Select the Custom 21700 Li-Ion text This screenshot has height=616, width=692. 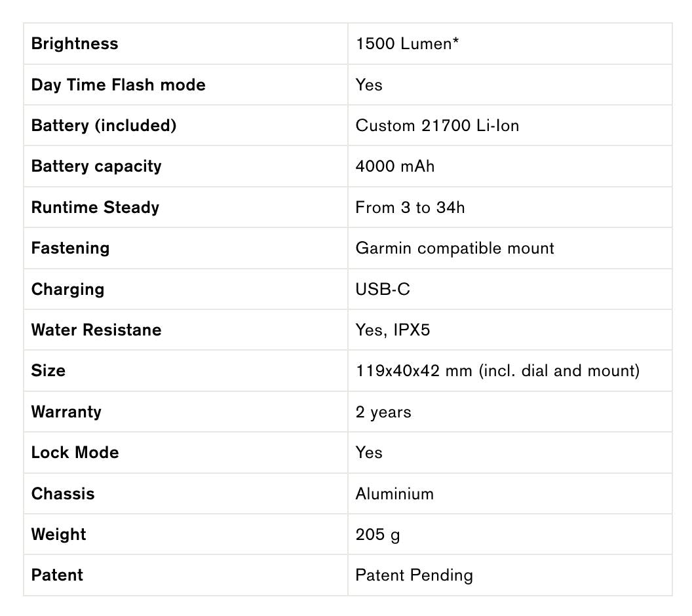[x=437, y=126]
